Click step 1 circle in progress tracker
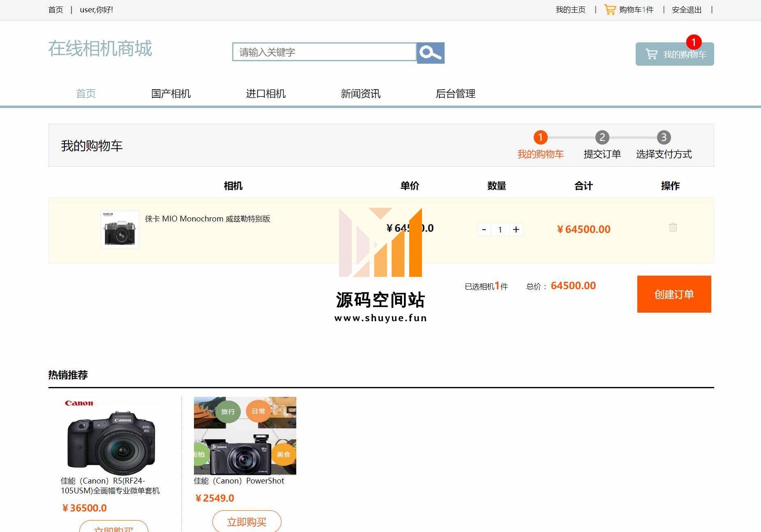This screenshot has width=761, height=532. [540, 137]
